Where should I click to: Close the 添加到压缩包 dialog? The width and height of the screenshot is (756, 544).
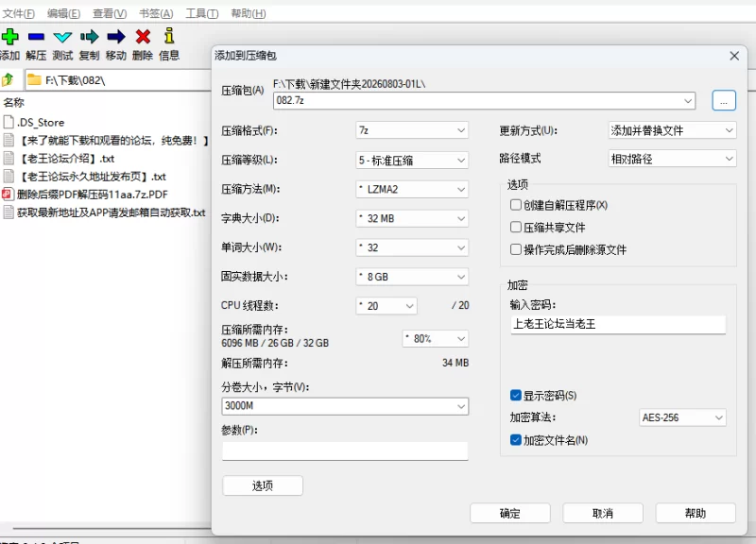[734, 56]
